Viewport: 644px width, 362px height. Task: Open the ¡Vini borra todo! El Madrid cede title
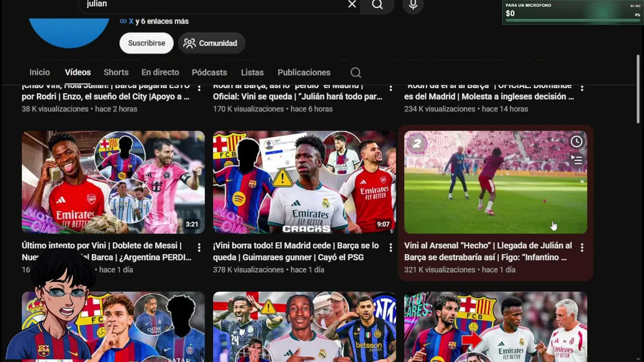click(296, 251)
